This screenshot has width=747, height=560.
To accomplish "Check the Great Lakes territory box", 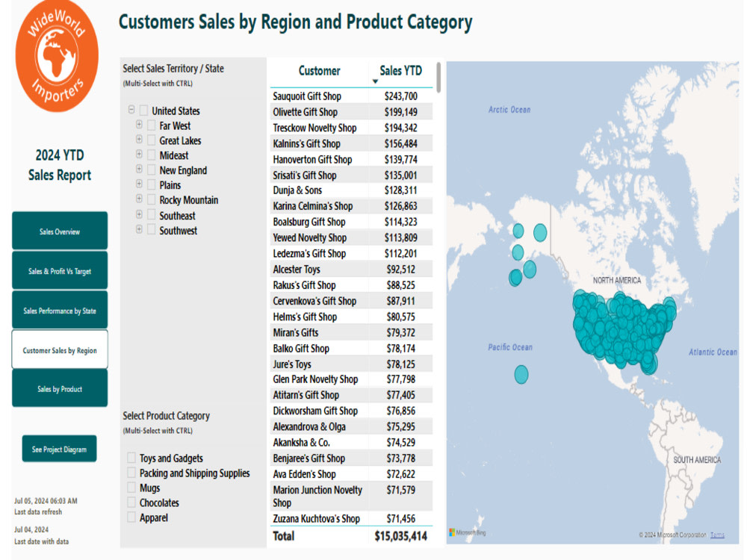I will tap(152, 140).
